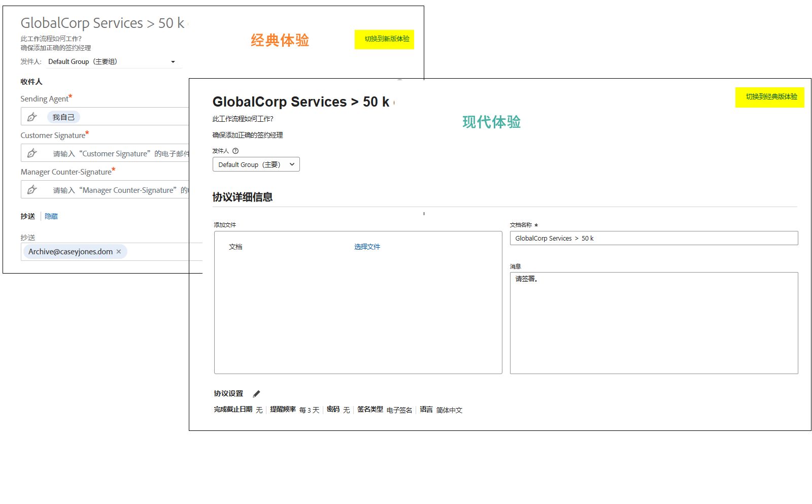Click the pen icon beside Sending Agent field
Viewport: 812px width, 504px height.
pos(32,117)
